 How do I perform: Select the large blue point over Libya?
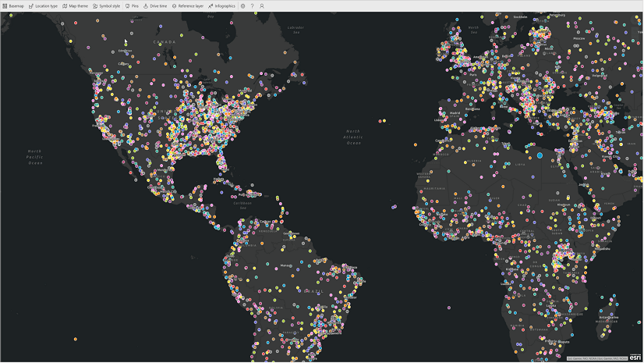tap(540, 155)
